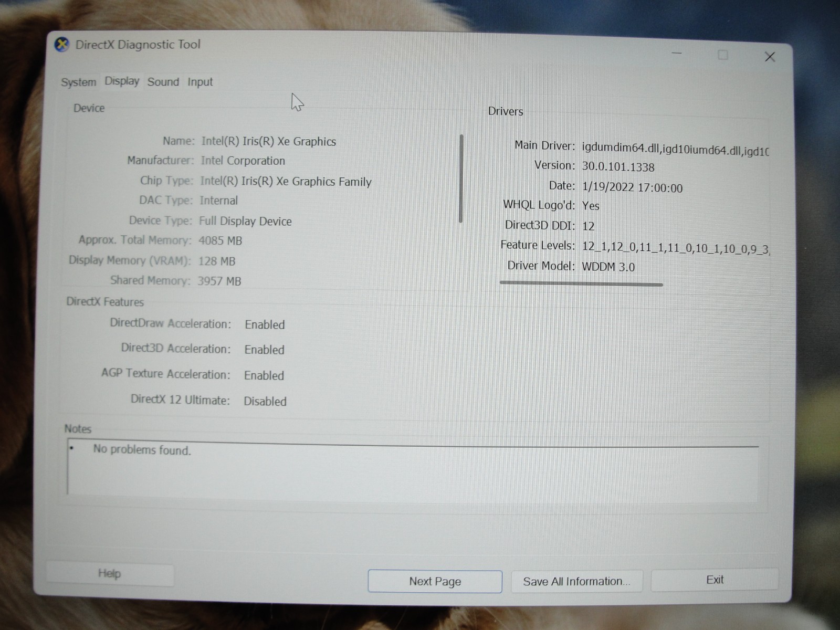Click the Drivers panel horizontal scrollbar
Image resolution: width=840 pixels, height=630 pixels.
coord(581,283)
